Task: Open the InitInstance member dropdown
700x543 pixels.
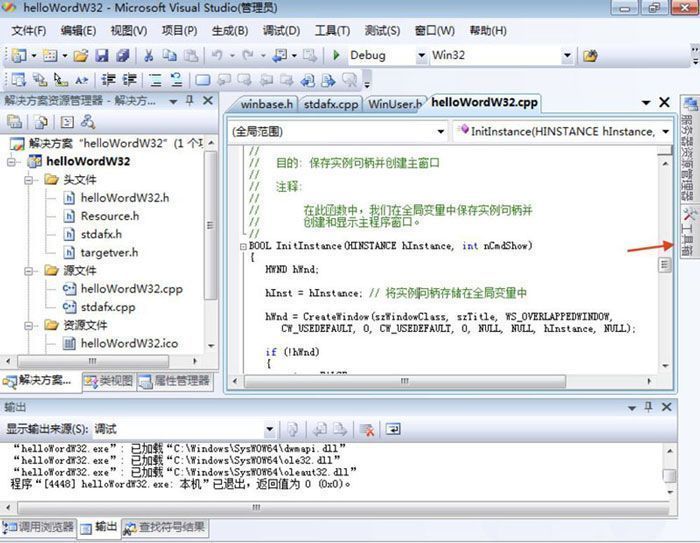Action: pyautogui.click(x=666, y=132)
